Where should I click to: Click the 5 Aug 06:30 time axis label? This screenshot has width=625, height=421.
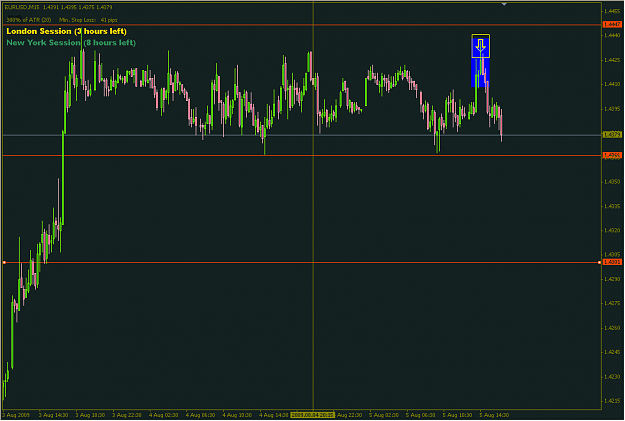pyautogui.click(x=421, y=415)
